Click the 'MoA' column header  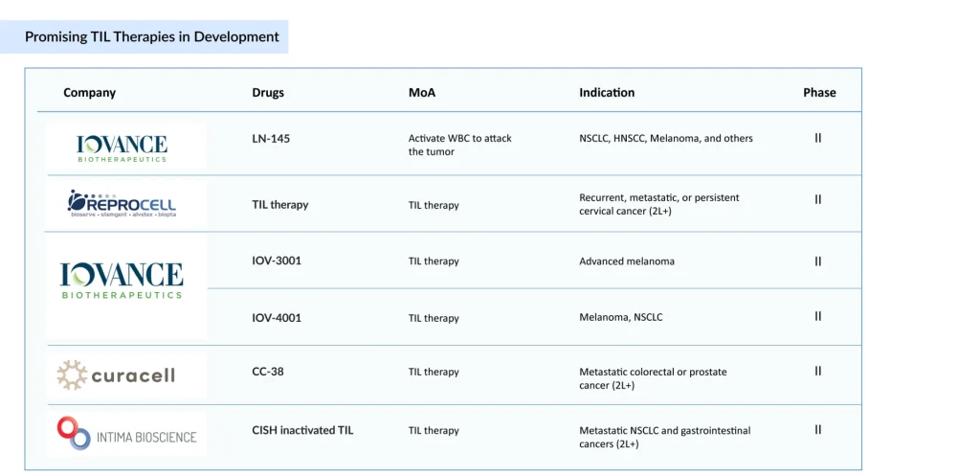(422, 93)
